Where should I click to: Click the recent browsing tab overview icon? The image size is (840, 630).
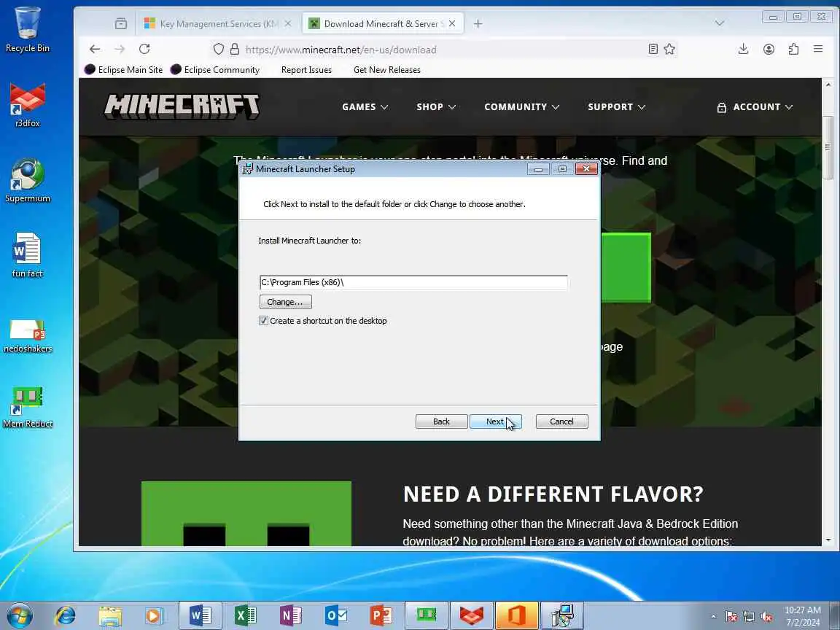pyautogui.click(x=121, y=23)
